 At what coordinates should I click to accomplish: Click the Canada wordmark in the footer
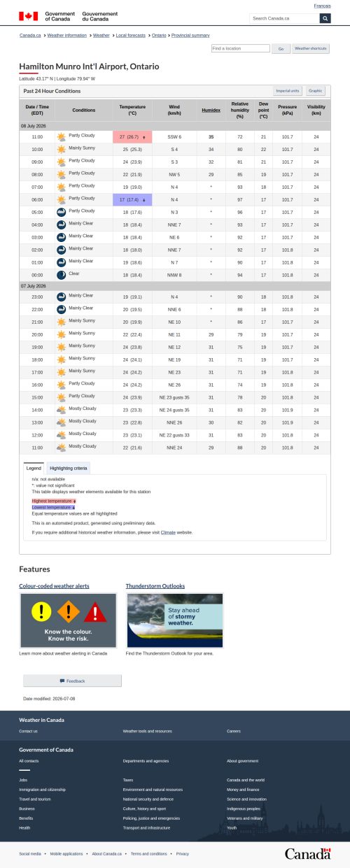click(x=307, y=853)
